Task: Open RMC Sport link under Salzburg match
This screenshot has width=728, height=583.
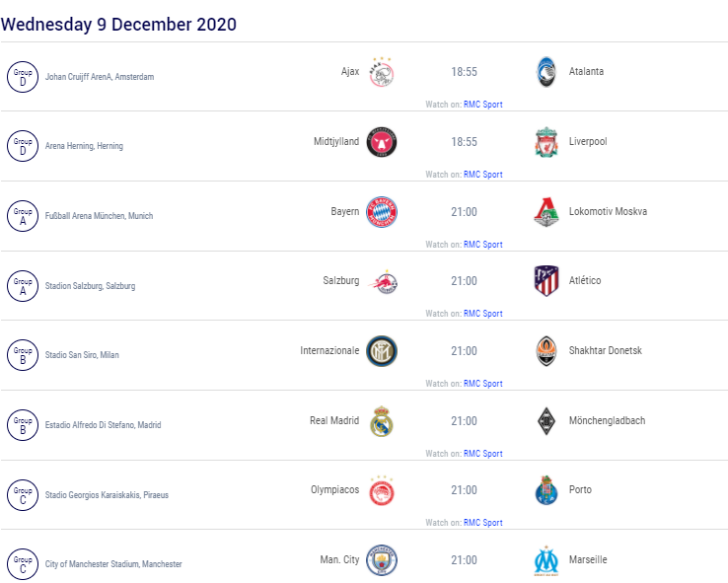Action: point(482,314)
